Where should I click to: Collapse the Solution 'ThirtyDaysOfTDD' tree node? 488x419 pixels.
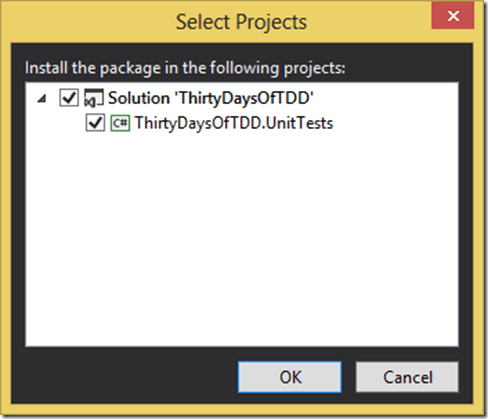click(42, 98)
